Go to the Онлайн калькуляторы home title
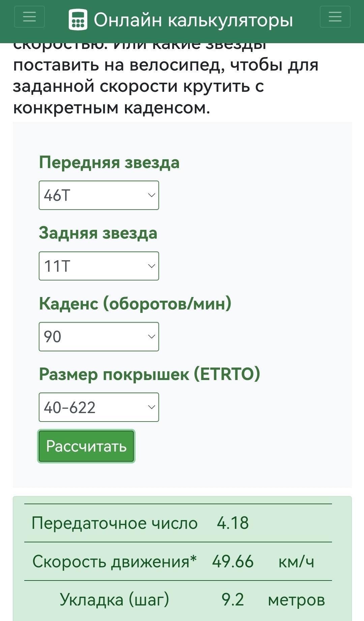The height and width of the screenshot is (621, 364). tap(193, 20)
